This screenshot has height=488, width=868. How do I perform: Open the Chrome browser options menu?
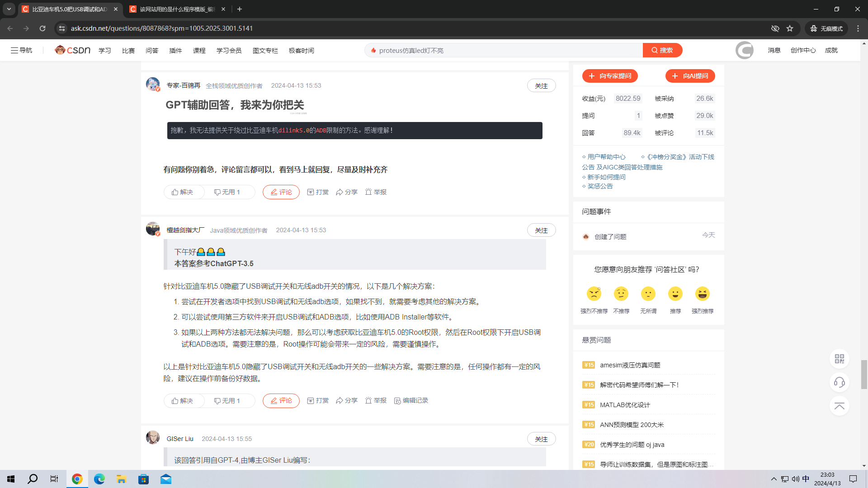[x=858, y=28]
